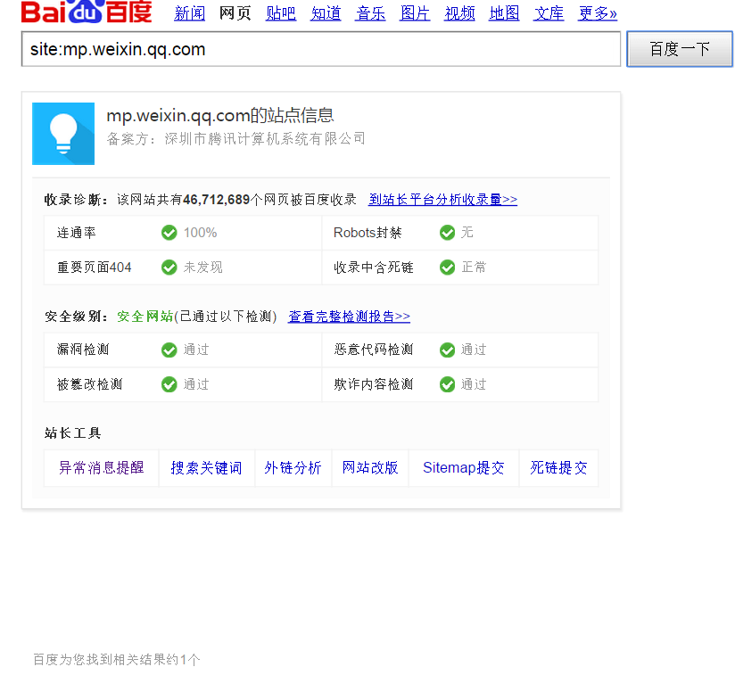
Task: Open 查看完整检测报告 link
Action: [x=349, y=317]
